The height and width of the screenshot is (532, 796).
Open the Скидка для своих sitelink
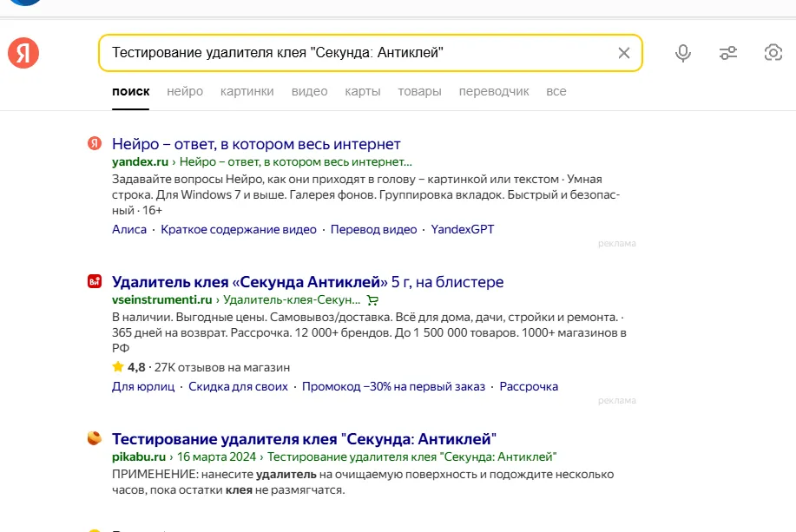[238, 387]
